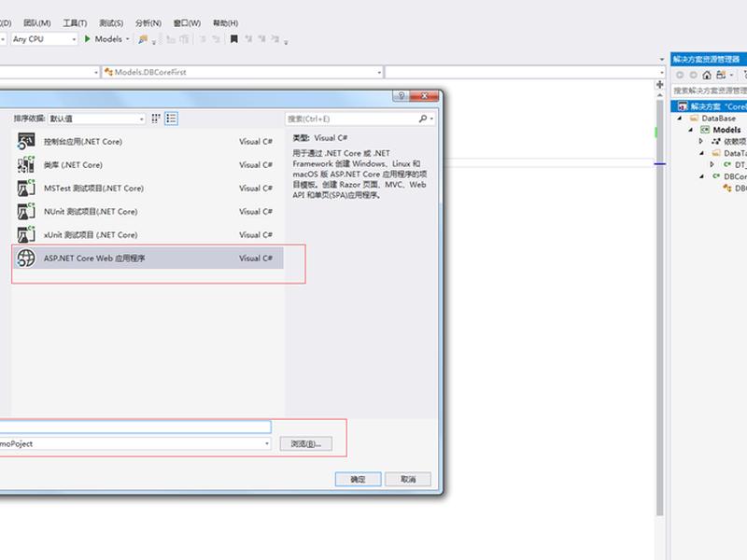Select the DBCor class file tree item
Screen dimensions: 747x560
(735, 176)
